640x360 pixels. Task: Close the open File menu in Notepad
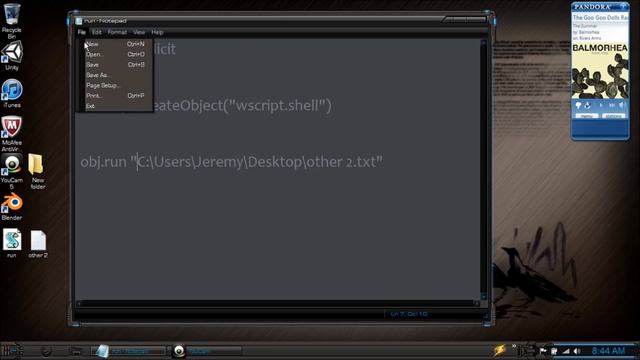pos(82,32)
